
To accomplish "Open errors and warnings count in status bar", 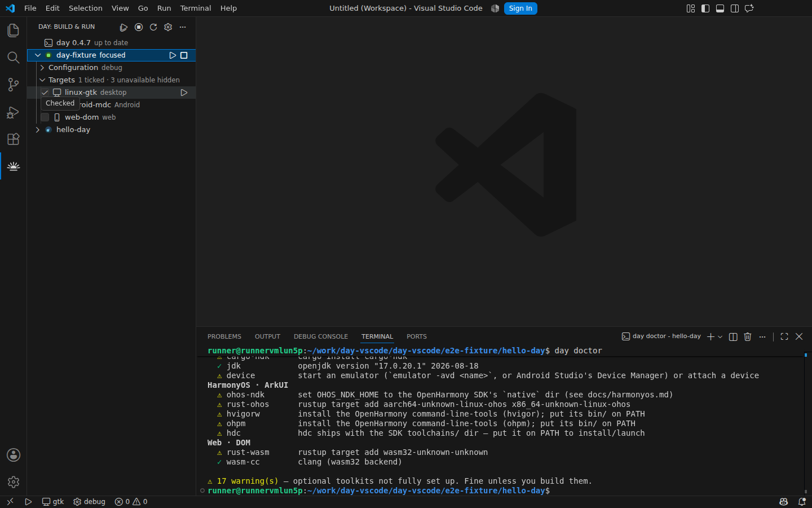I will coord(131,502).
